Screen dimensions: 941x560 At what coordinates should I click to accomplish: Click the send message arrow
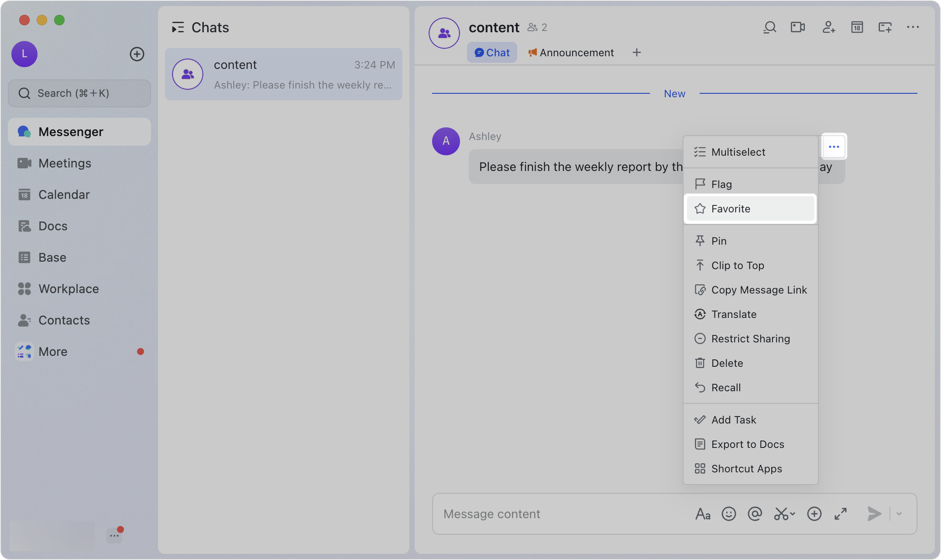(x=874, y=514)
